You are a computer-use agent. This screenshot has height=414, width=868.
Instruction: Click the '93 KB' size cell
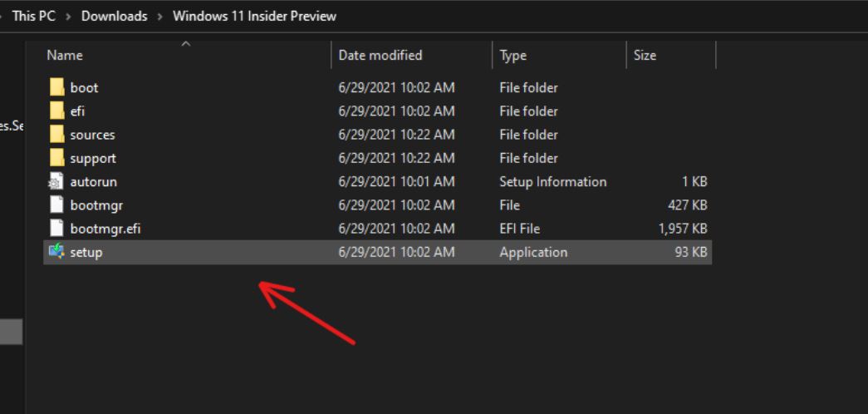pos(691,252)
